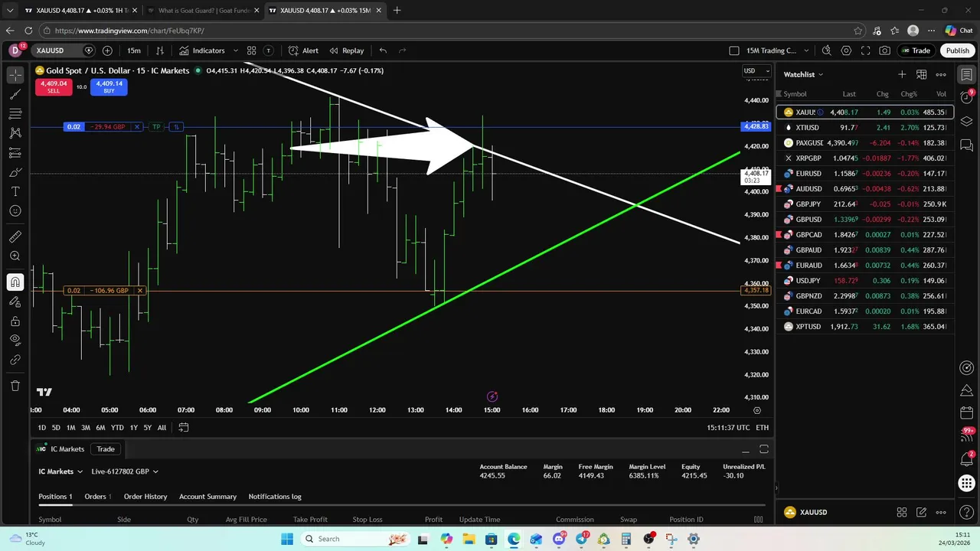Open the emoji and icons tool

click(15, 211)
